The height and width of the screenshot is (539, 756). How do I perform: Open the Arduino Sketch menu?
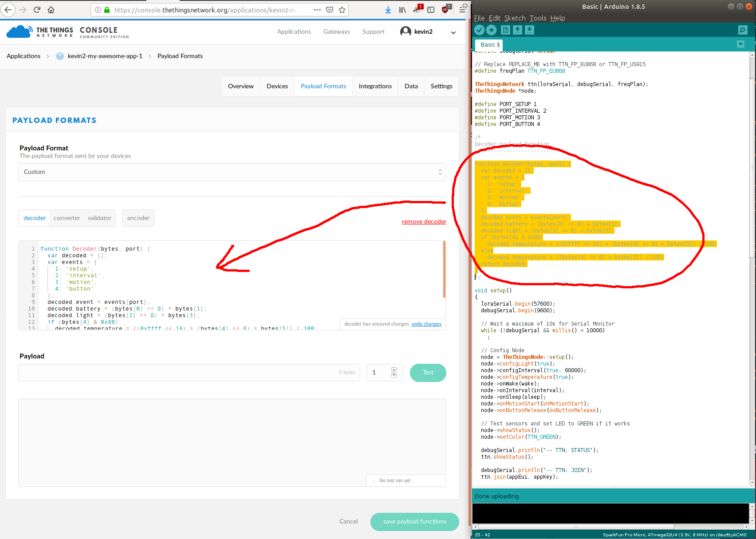[515, 18]
